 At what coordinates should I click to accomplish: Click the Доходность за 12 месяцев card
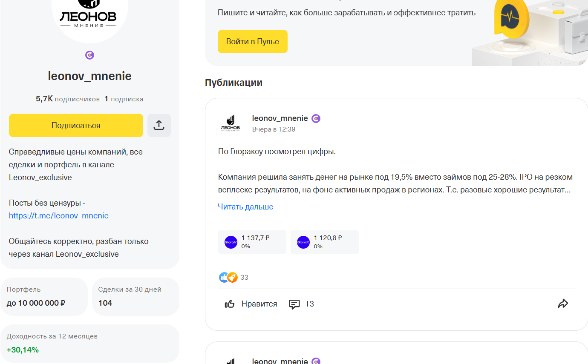(x=89, y=344)
